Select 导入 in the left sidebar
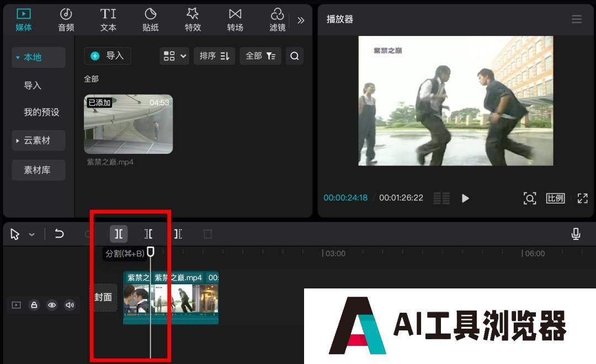596x364 pixels. (33, 85)
